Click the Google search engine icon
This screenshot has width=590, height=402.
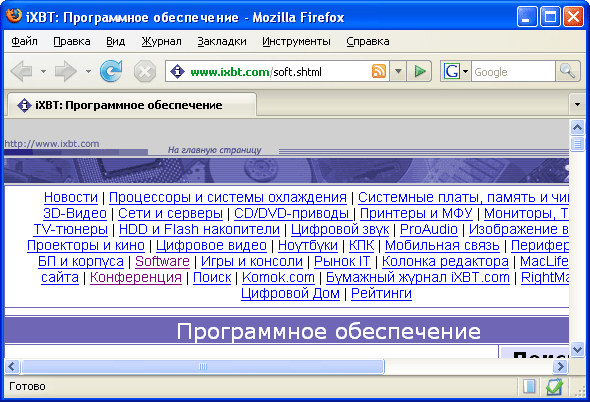(x=452, y=71)
